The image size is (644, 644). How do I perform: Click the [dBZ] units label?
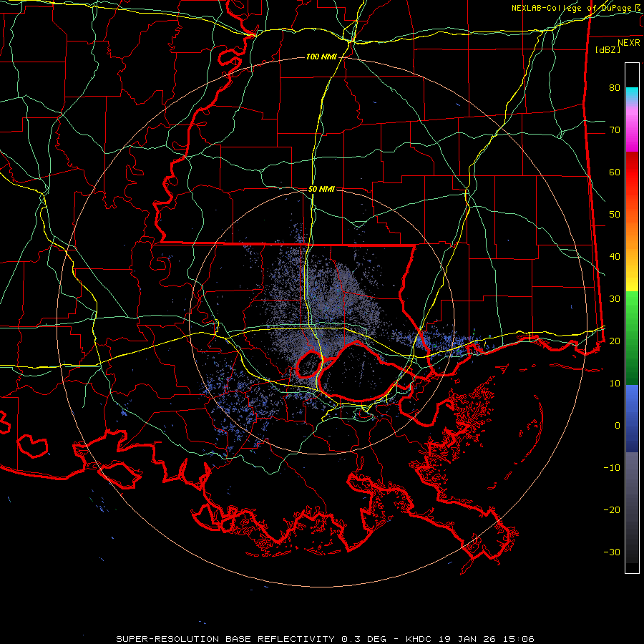coord(608,49)
